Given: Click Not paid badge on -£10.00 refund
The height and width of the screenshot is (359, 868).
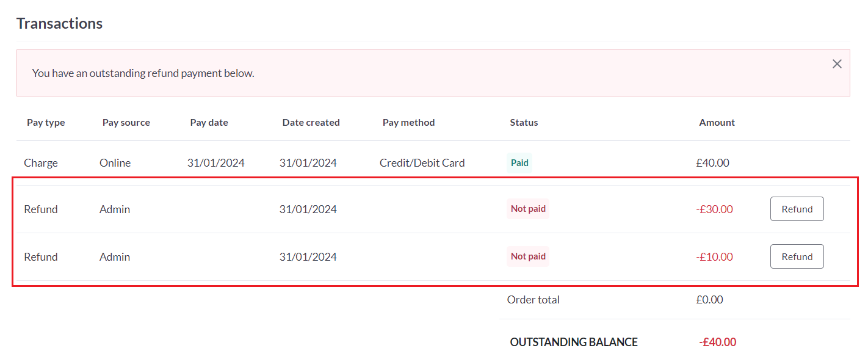Looking at the screenshot, I should tap(528, 256).
